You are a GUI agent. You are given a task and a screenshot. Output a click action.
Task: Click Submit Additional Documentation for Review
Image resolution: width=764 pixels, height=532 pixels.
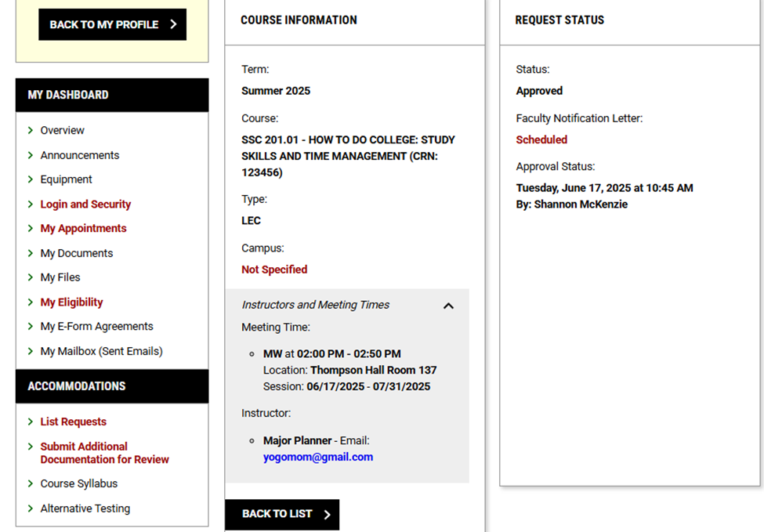tap(104, 453)
